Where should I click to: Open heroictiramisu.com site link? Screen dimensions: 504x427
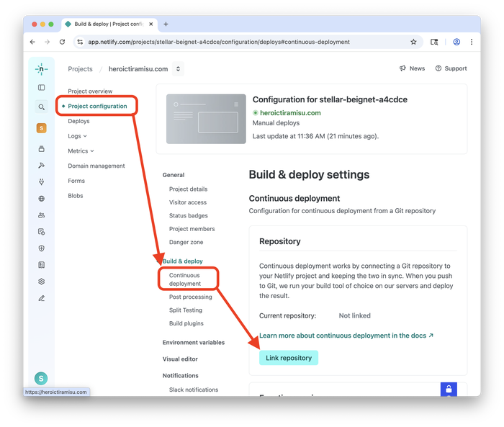coord(290,113)
